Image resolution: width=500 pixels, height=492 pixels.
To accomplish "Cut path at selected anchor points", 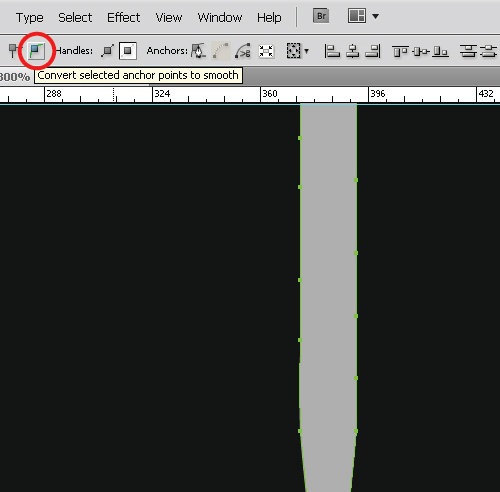I will pyautogui.click(x=243, y=51).
